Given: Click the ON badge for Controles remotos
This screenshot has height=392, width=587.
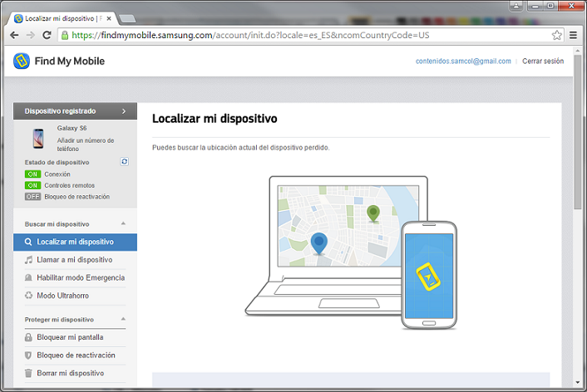Looking at the screenshot, I should [32, 185].
